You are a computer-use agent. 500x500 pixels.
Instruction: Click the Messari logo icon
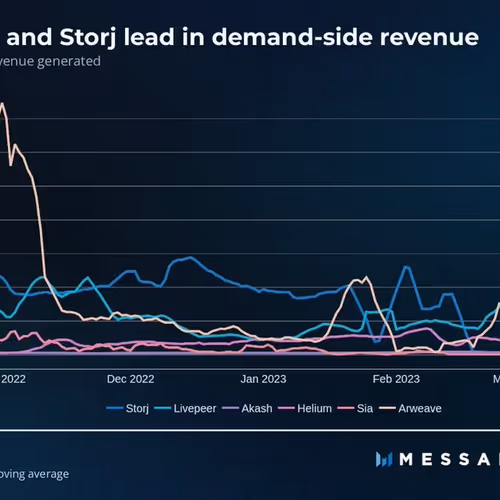coord(384,459)
